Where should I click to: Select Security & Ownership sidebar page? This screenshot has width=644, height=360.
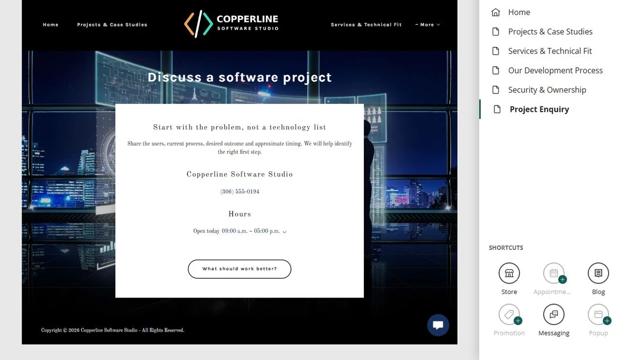click(547, 90)
